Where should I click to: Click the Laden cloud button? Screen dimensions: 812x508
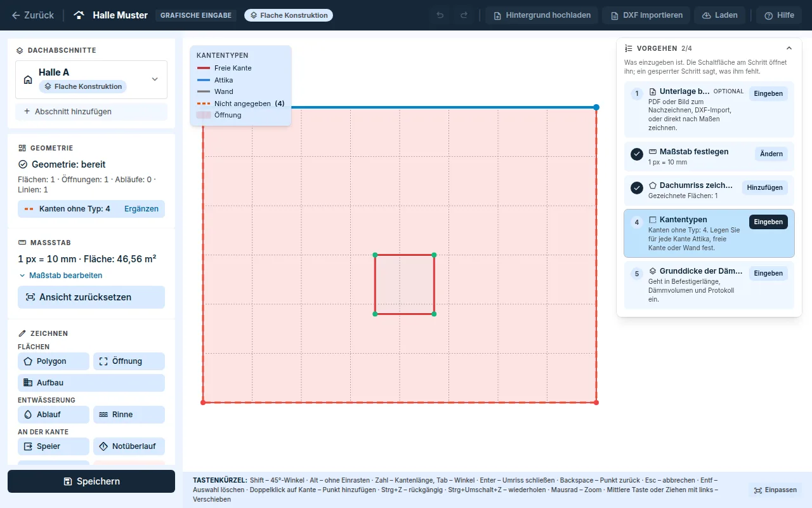pos(720,15)
